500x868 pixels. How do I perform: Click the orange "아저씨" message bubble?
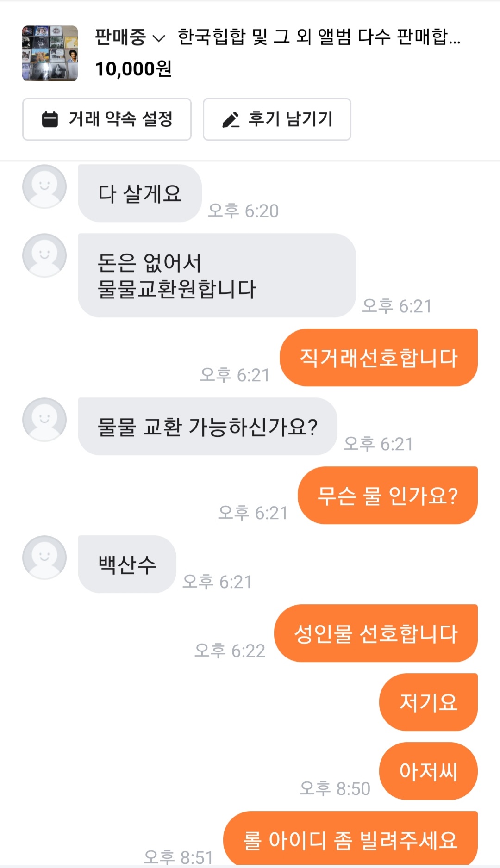pos(428,771)
